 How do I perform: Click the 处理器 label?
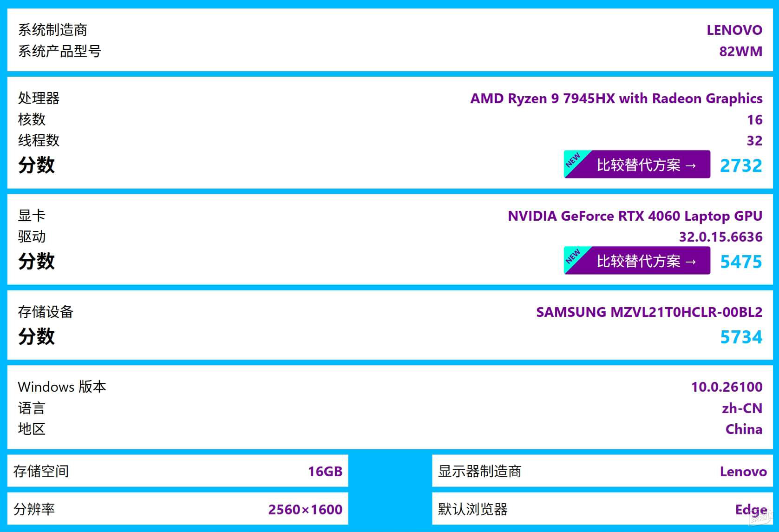coord(39,98)
